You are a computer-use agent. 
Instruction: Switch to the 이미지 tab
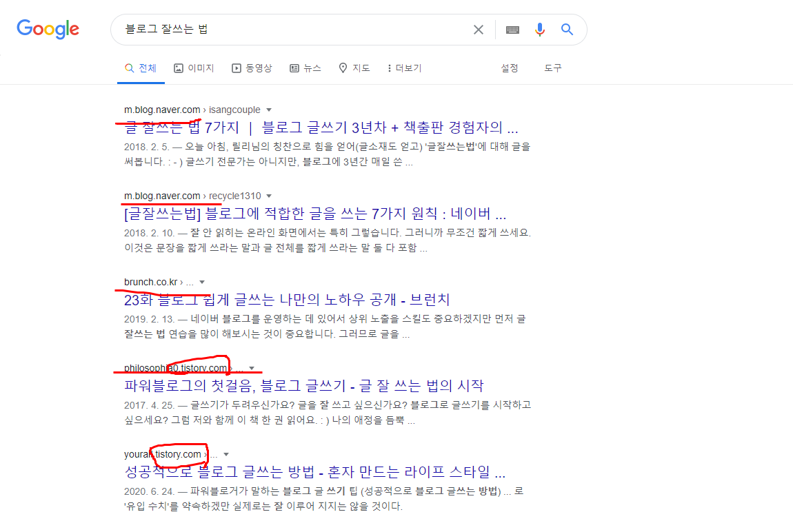(194, 68)
